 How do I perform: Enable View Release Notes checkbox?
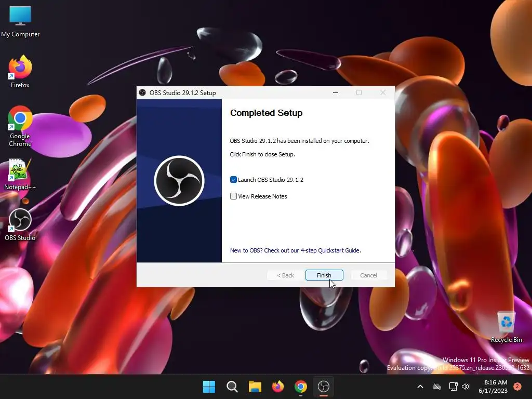[x=233, y=196]
